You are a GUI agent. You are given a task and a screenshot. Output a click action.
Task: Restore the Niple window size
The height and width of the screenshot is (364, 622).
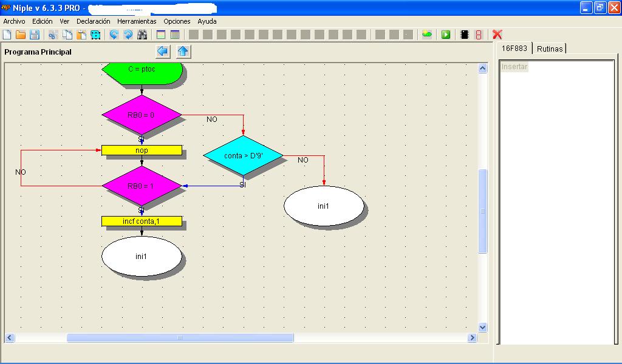(x=600, y=7)
